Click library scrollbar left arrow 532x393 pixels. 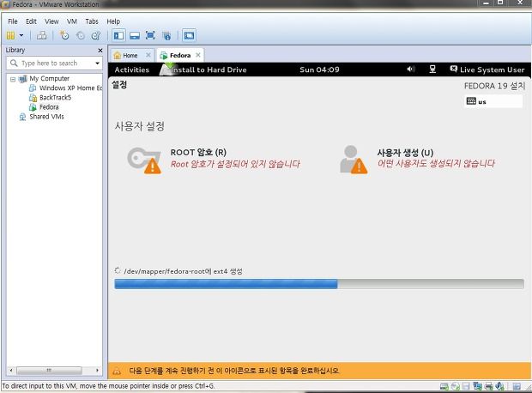[11, 371]
